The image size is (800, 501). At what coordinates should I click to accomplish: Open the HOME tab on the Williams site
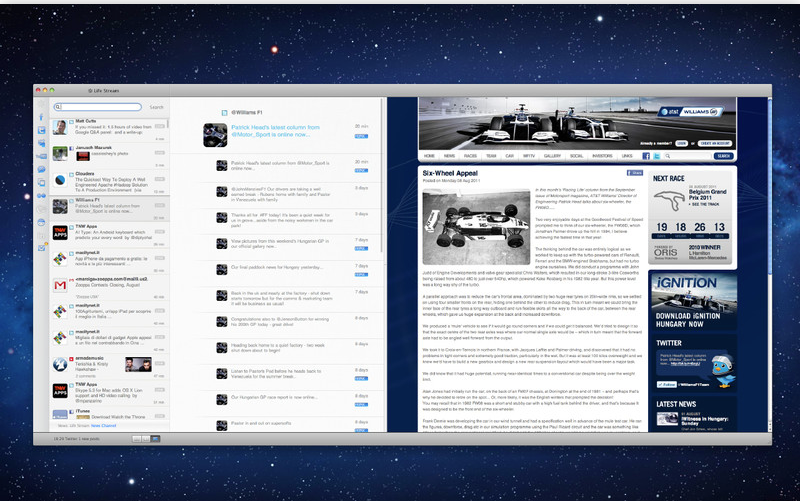(429, 156)
